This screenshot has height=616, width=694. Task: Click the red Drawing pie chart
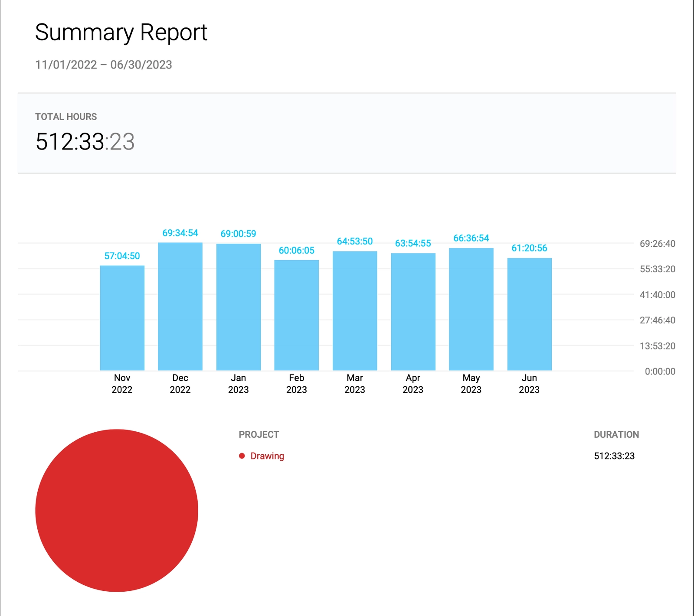click(117, 510)
